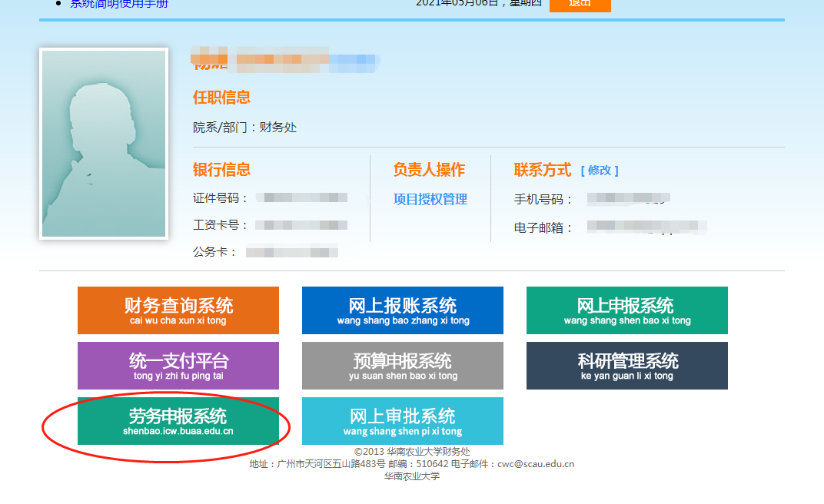
Task: Open the 系统简明使用手册 link
Action: [119, 4]
